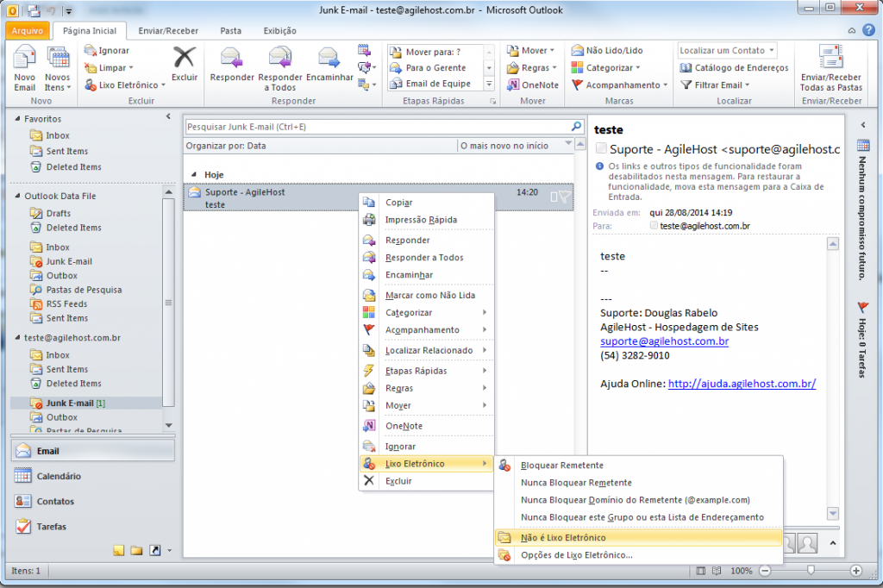The height and width of the screenshot is (588, 883).
Task: Click the search magnifier icon
Action: click(x=576, y=126)
